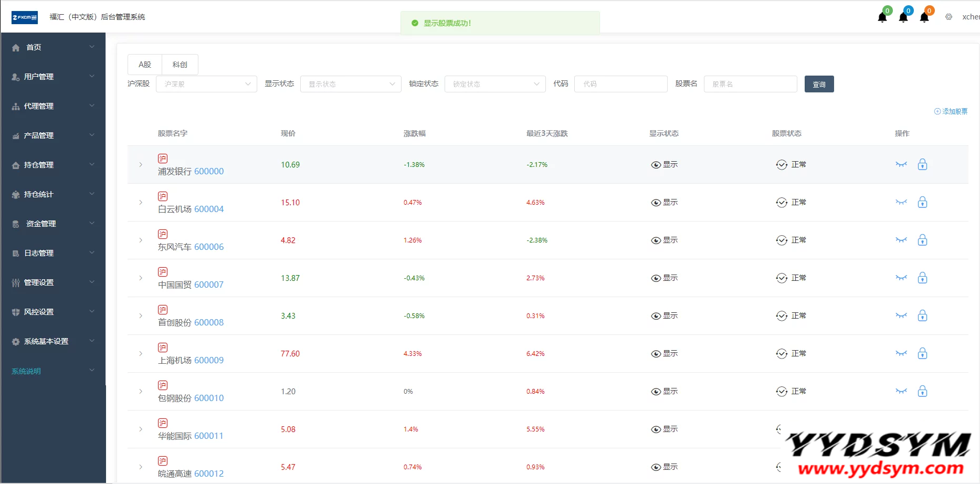Open the 沪深股 dropdown

[x=206, y=84]
